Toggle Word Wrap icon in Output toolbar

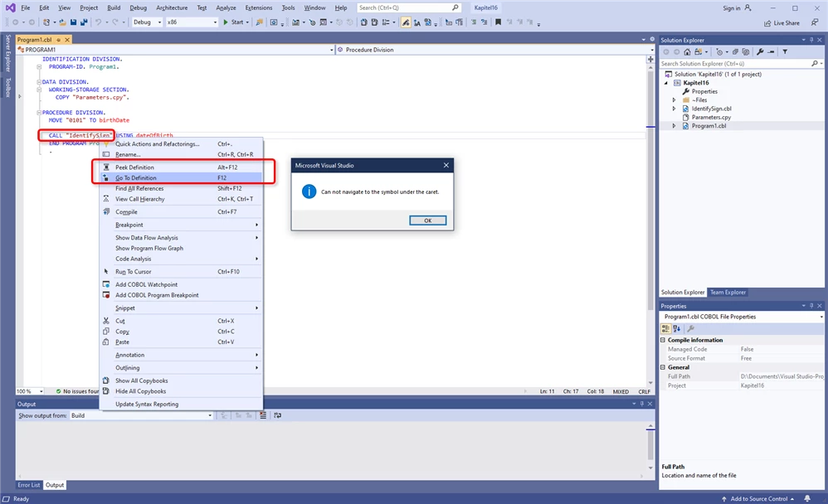(x=278, y=415)
